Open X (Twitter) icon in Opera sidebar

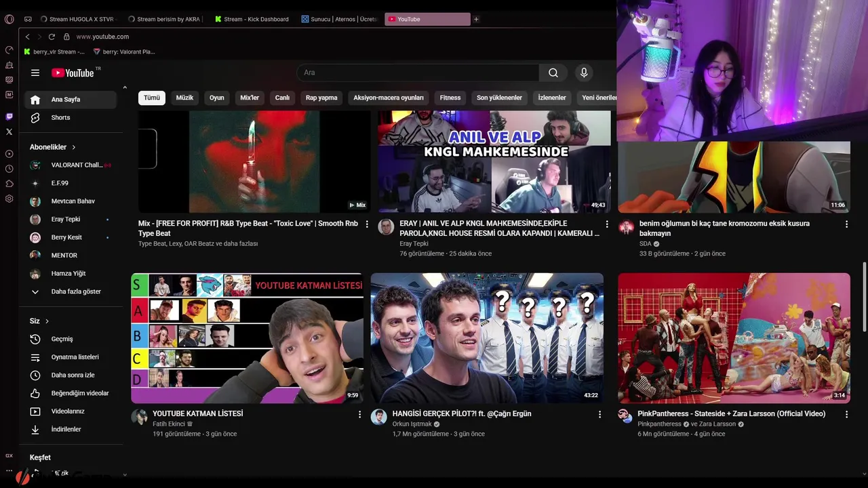[x=9, y=132]
